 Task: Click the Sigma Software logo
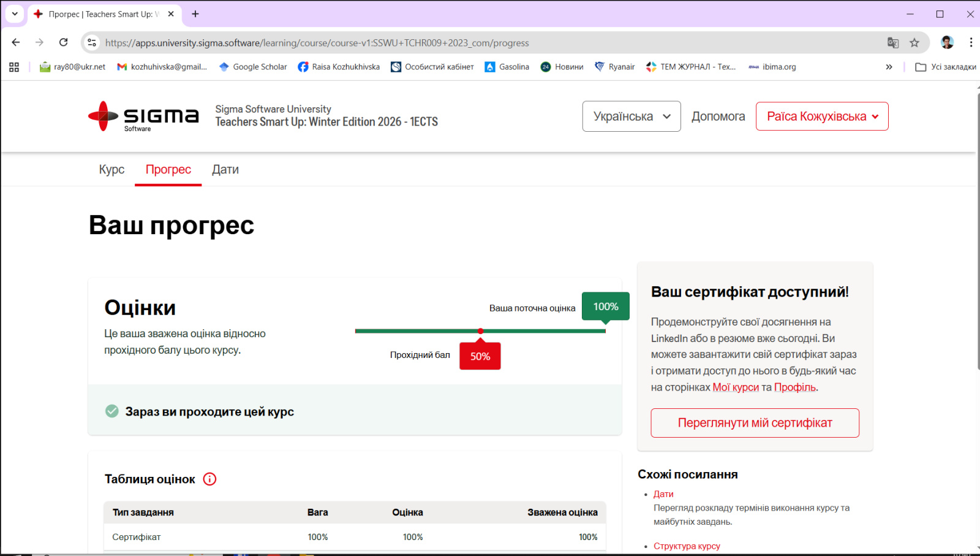click(143, 116)
